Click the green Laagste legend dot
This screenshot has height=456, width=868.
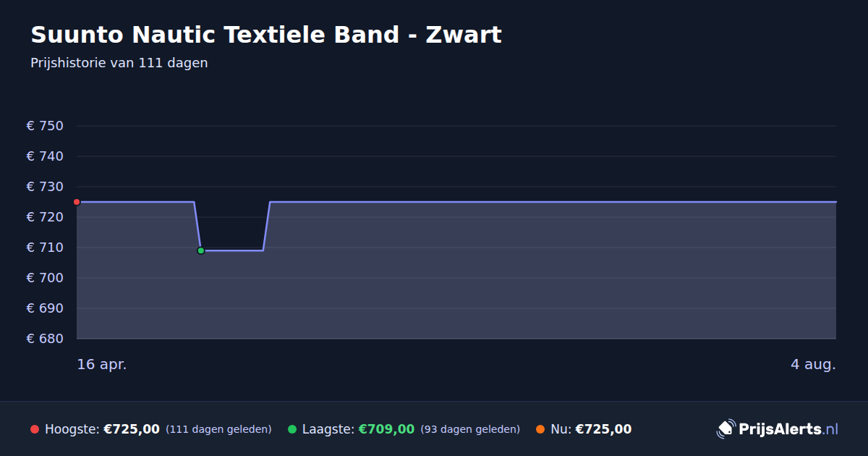(292, 429)
